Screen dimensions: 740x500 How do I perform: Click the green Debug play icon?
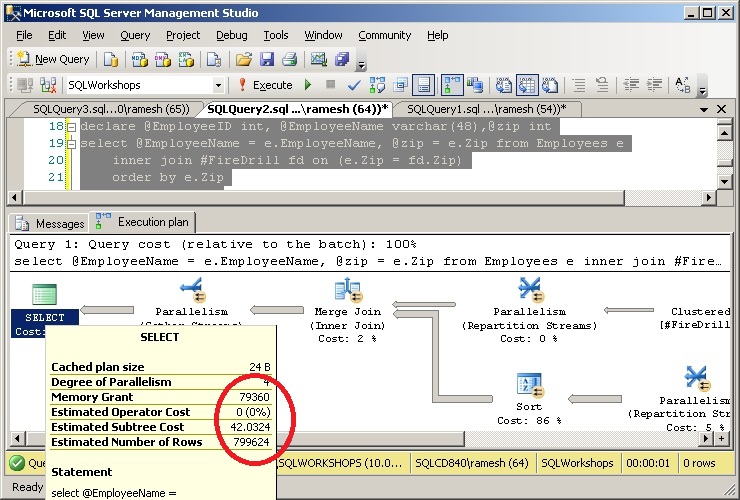pos(308,85)
